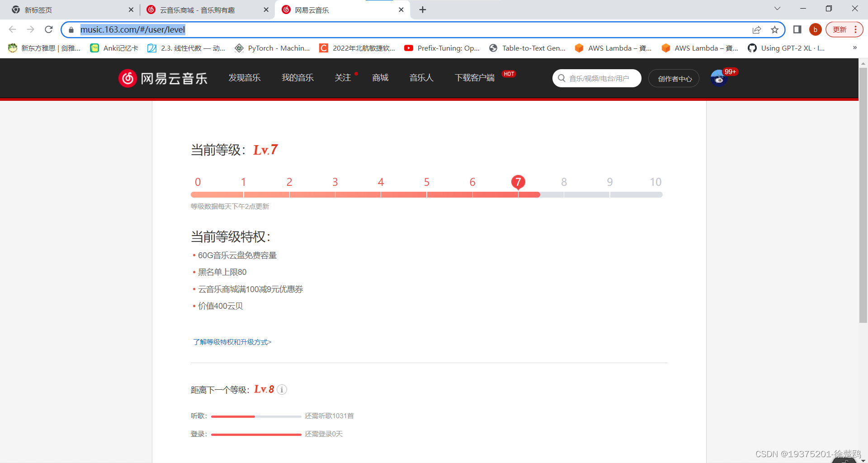The image size is (868, 463).
Task: Click the 还需听歌1031首 text
Action: pos(329,416)
